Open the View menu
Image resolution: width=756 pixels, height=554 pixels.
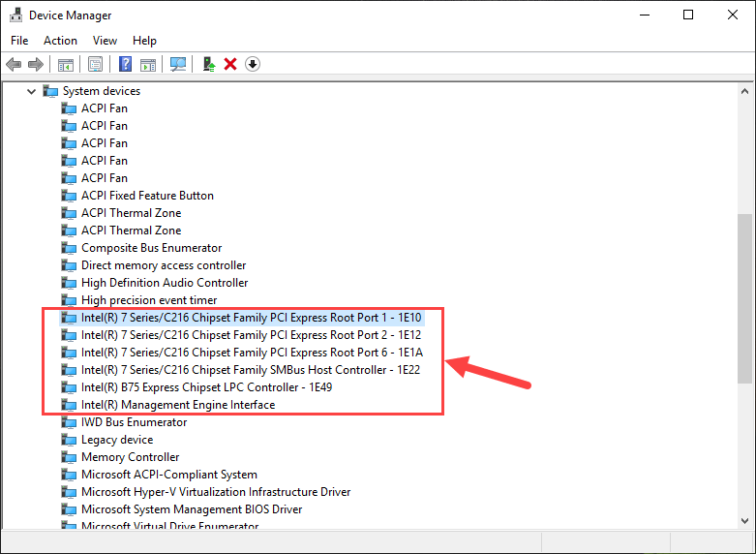pyautogui.click(x=105, y=41)
